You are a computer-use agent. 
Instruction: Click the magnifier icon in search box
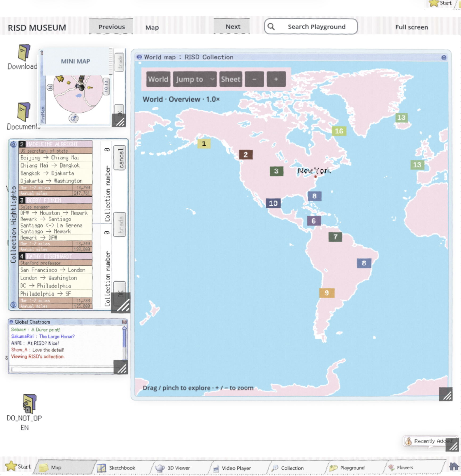click(x=271, y=26)
